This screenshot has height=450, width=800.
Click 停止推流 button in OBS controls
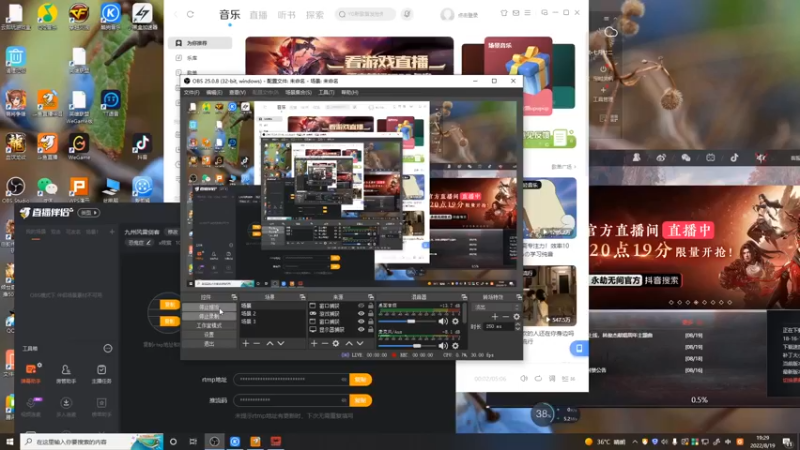pyautogui.click(x=209, y=307)
